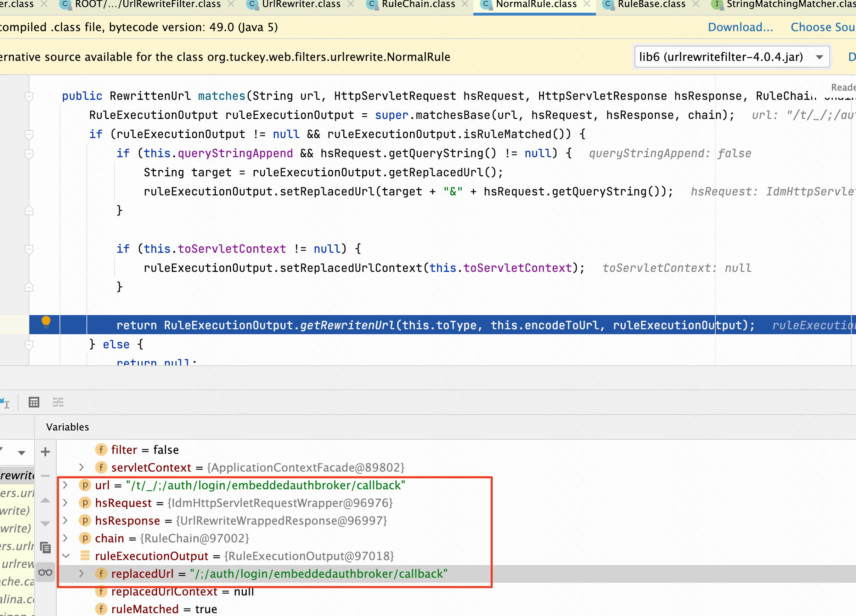Expand the replacedUrl field node
The height and width of the screenshot is (616, 856).
(x=81, y=574)
